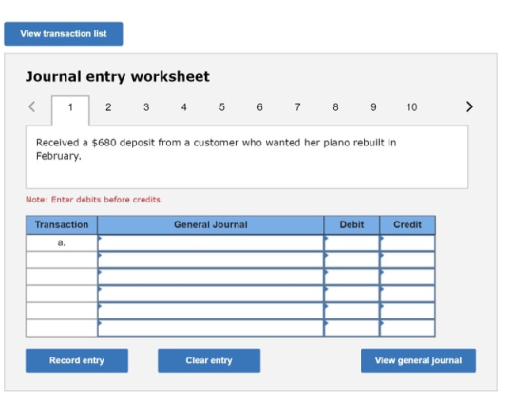
Task: Click the last row Credit field
Action: pos(408,328)
